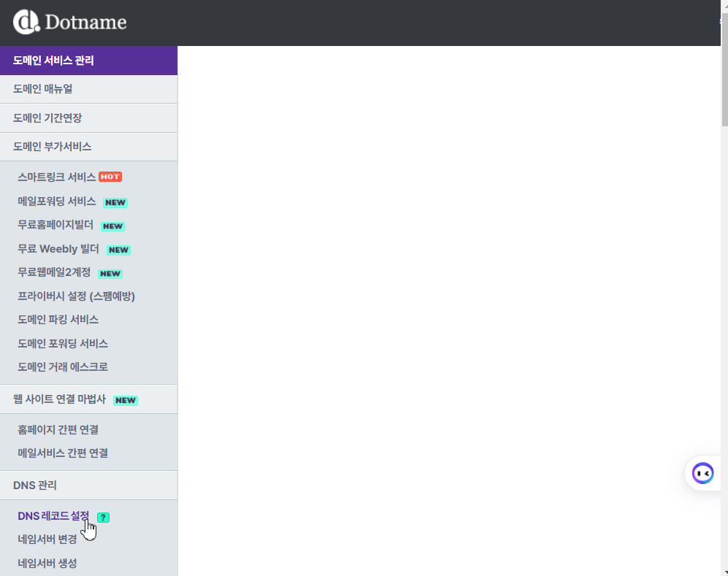Open the 도메인 기간연장 page
Viewport: 728px width, 576px height.
[x=46, y=118]
